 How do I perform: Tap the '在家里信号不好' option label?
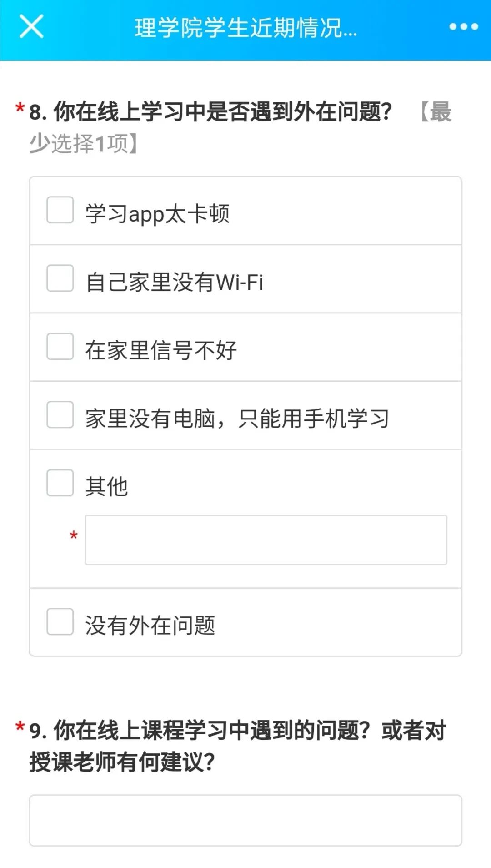[x=161, y=350]
